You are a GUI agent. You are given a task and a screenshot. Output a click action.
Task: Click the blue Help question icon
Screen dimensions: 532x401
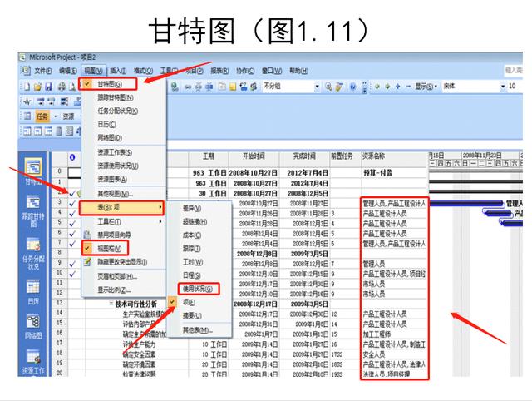click(352, 87)
